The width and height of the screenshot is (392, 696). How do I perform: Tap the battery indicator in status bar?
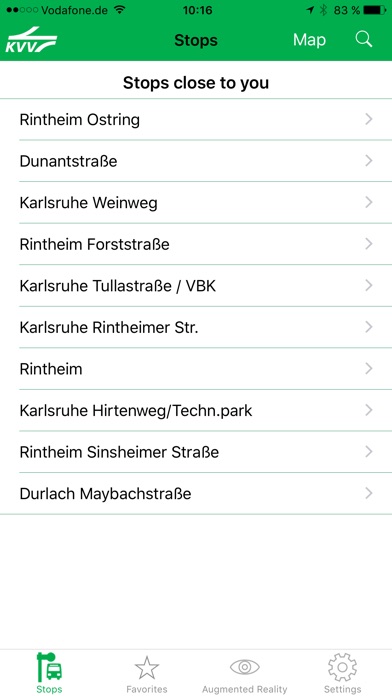click(x=374, y=10)
